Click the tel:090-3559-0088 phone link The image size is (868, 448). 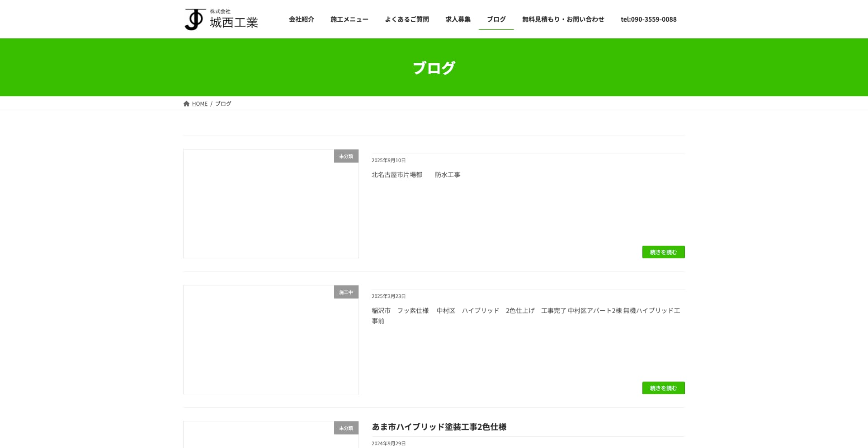tap(648, 19)
